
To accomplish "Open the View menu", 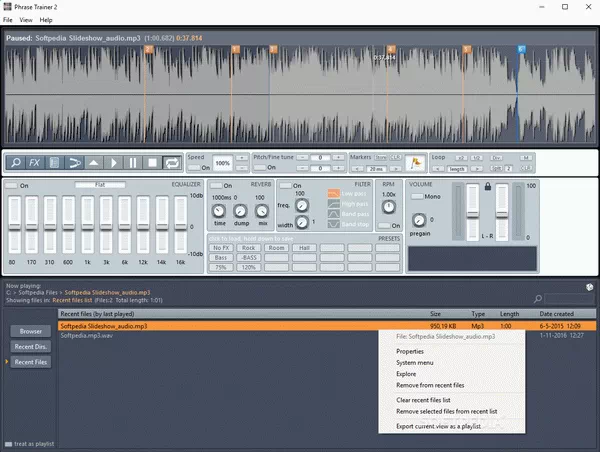I will click(25, 20).
